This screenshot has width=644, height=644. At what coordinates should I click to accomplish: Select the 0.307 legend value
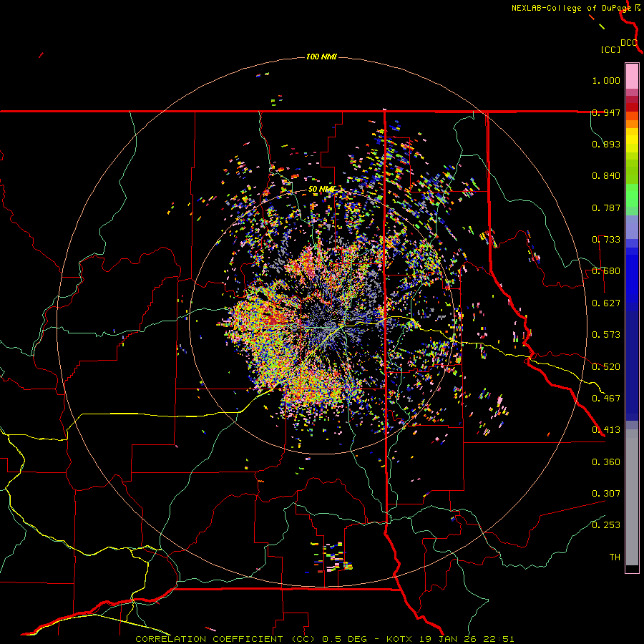coord(606,494)
